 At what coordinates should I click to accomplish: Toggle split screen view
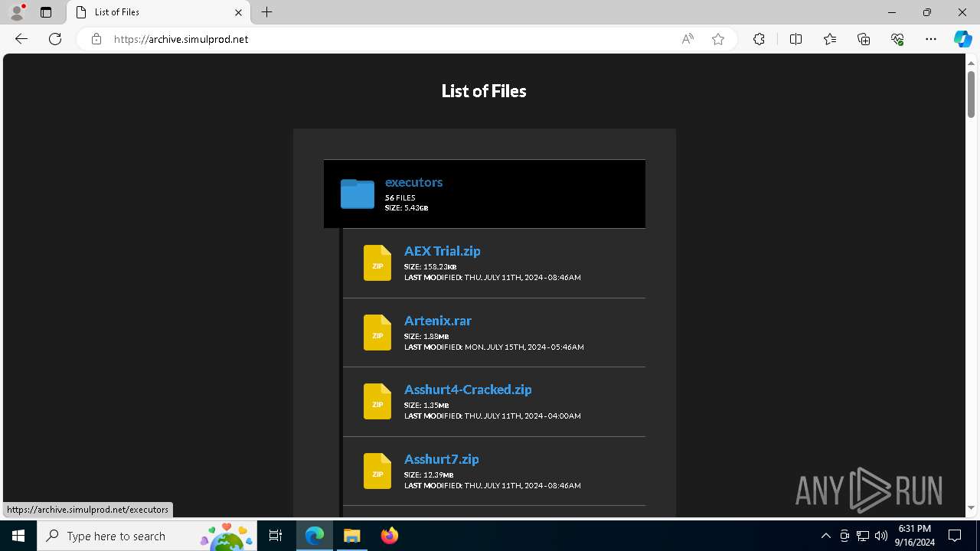[795, 39]
